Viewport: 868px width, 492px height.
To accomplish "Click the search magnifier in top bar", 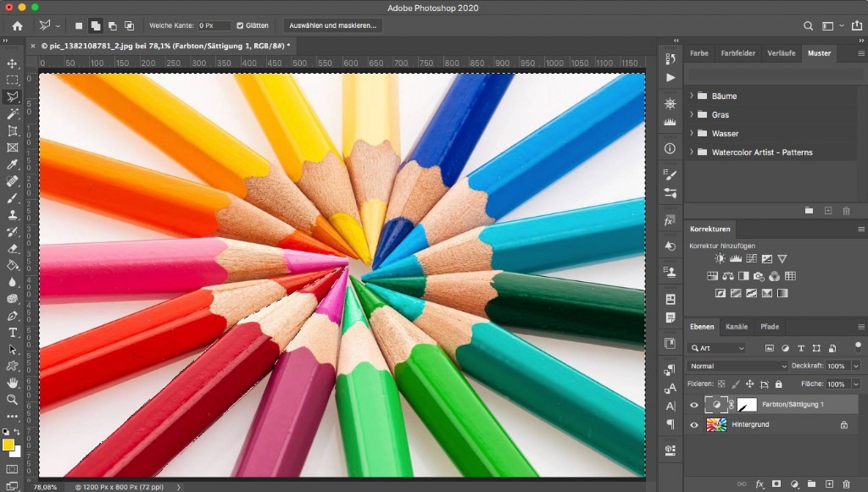I will [x=808, y=26].
